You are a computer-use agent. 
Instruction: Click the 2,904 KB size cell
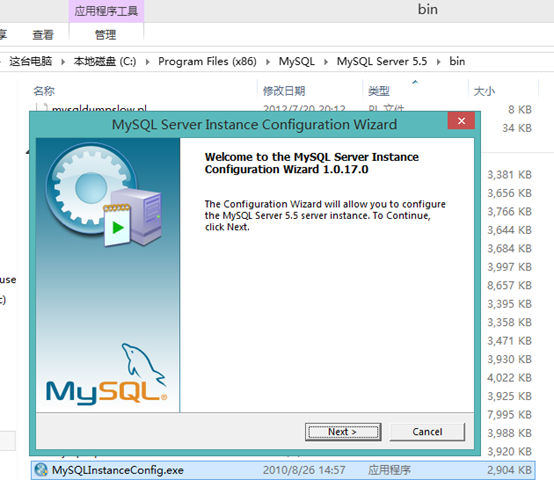coord(509,470)
